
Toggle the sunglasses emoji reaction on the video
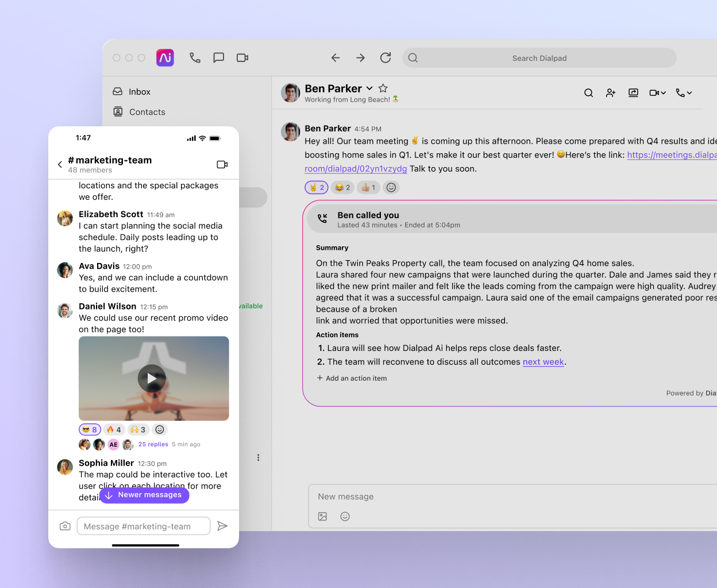point(90,429)
